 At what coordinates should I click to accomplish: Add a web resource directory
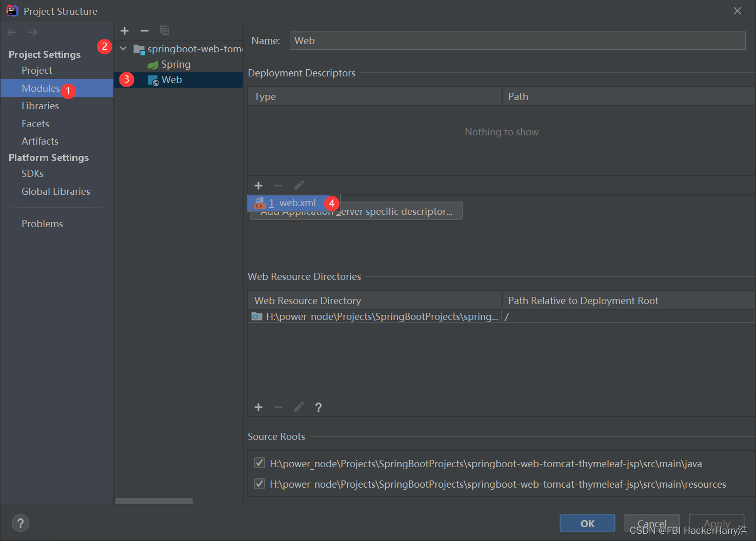258,407
